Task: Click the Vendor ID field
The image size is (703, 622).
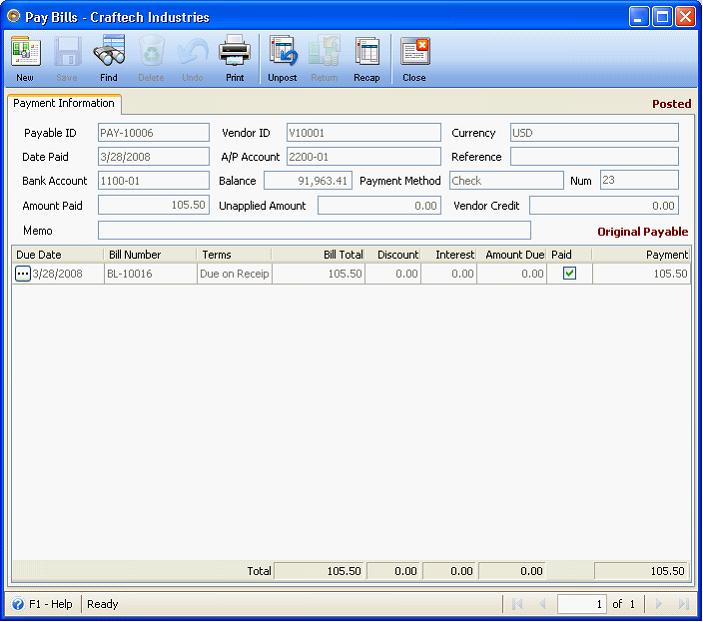Action: pos(364,133)
